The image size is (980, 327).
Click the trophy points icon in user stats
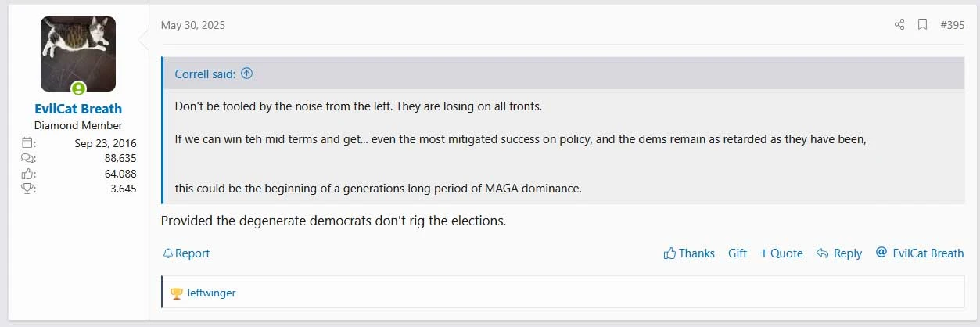click(28, 189)
